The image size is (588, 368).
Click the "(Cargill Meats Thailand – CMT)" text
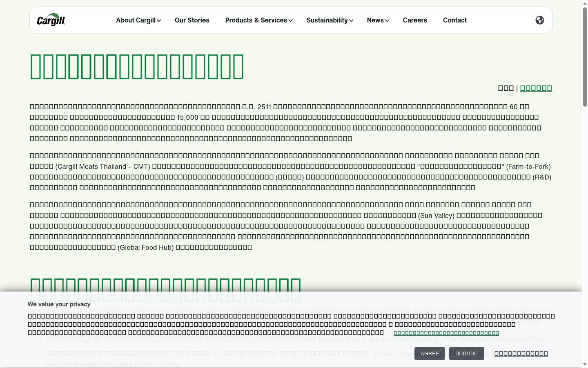pyautogui.click(x=103, y=166)
